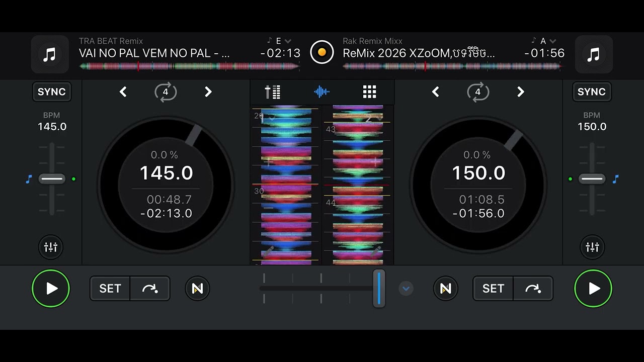This screenshot has height=362, width=644.
Task: Tap artist name TRA BEAT Remix
Action: tap(111, 41)
